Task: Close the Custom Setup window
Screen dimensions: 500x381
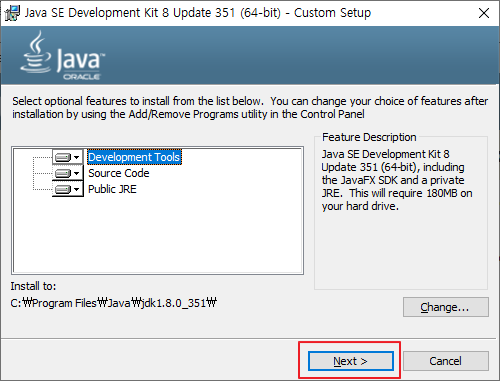Action: [484, 13]
